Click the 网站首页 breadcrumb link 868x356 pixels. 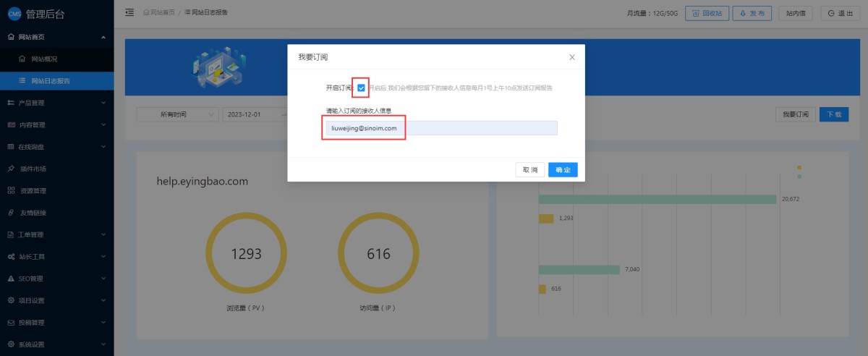coord(163,13)
